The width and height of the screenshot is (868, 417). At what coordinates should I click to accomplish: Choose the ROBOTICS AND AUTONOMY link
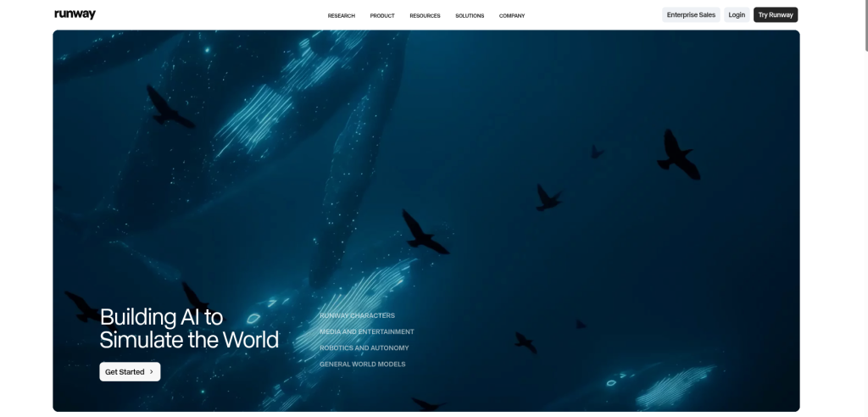tap(364, 347)
